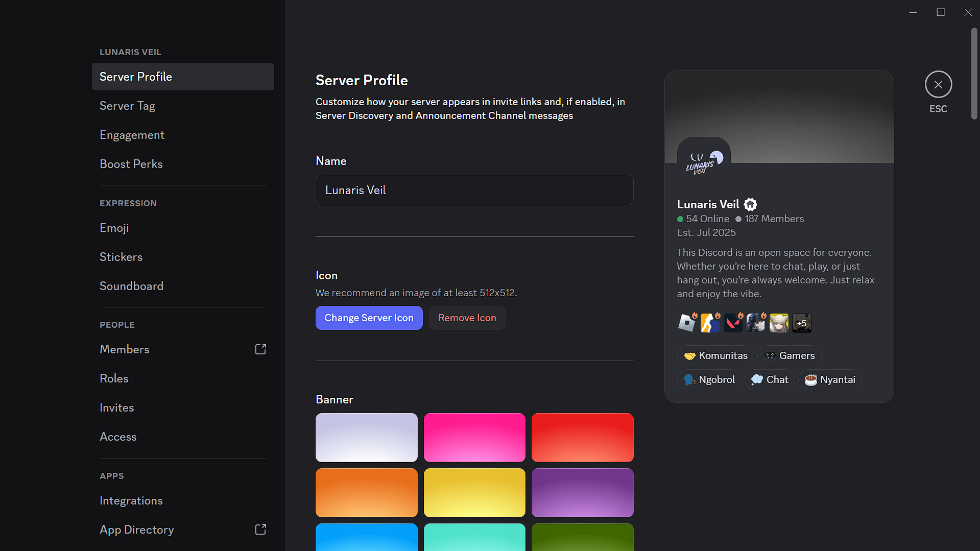Select the dark-haired anime game icon
Viewport: 980px width, 551px height.
[756, 323]
